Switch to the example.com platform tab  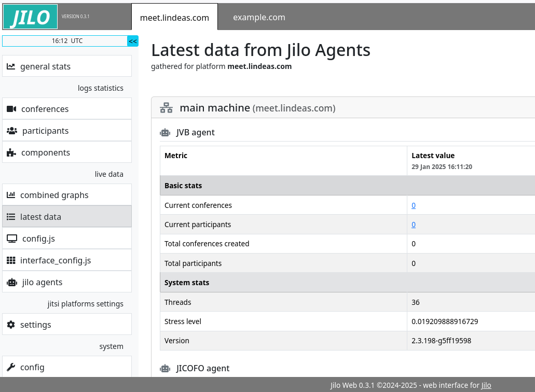[x=259, y=17]
